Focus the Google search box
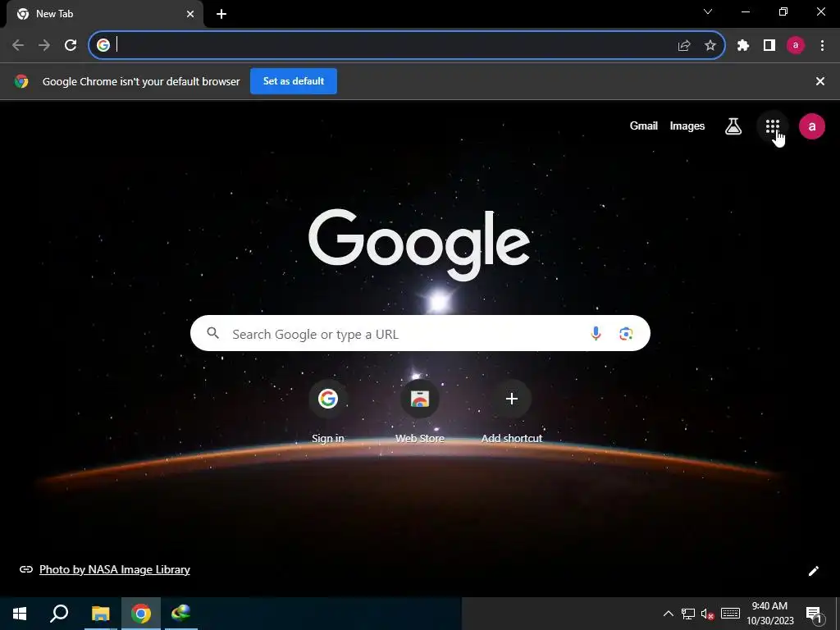Screen dimensions: 840x630 point(420,333)
